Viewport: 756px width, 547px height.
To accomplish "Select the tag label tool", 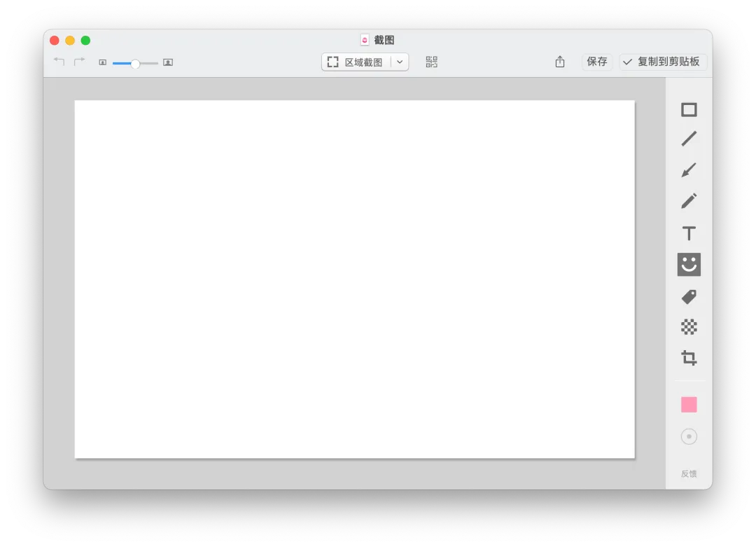I will [689, 297].
